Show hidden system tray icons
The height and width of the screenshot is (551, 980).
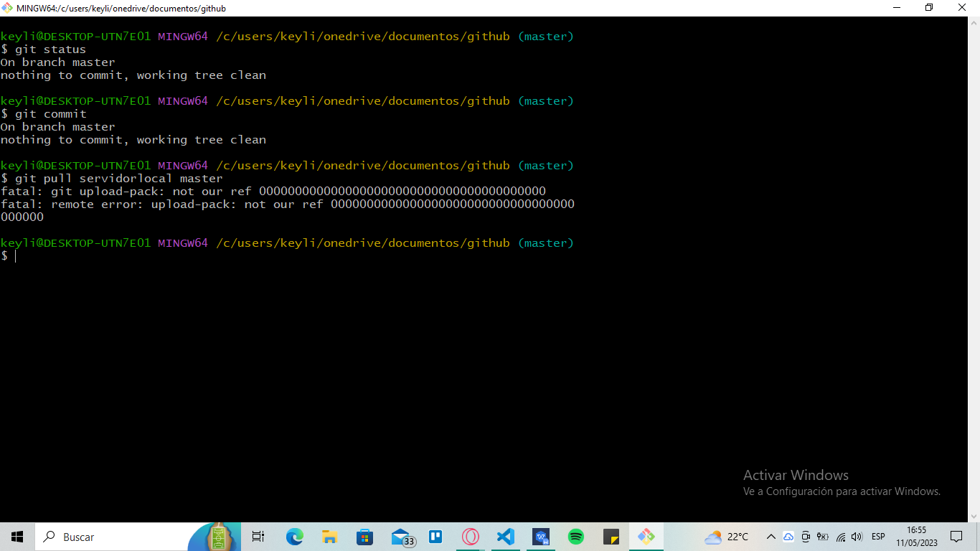click(771, 537)
